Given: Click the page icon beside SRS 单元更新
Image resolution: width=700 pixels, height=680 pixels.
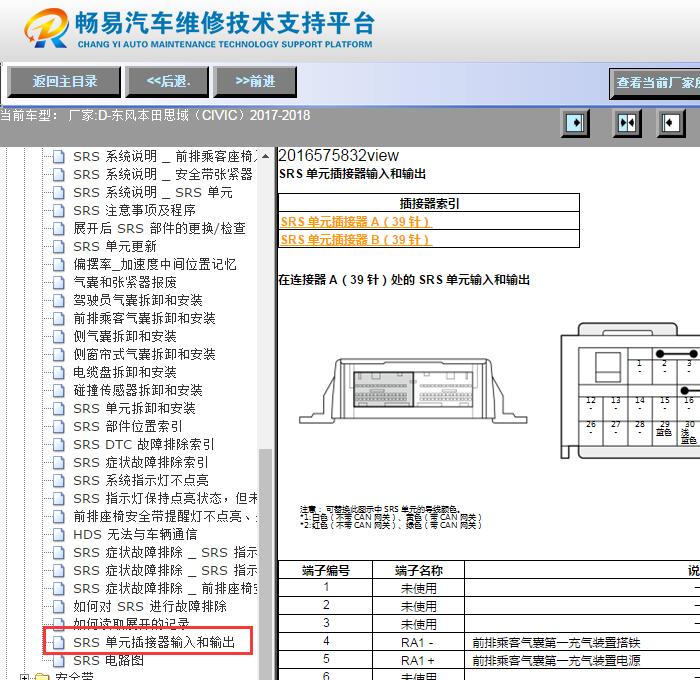Looking at the screenshot, I should (x=58, y=246).
